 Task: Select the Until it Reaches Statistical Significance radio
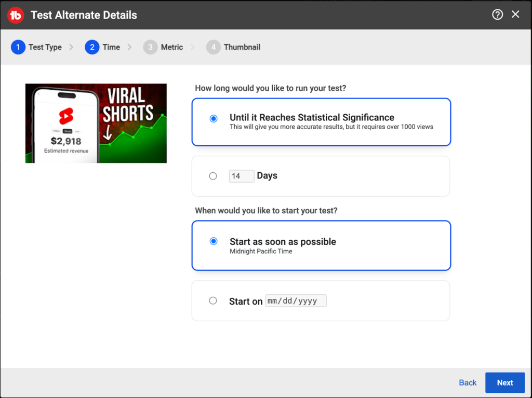pyautogui.click(x=213, y=119)
